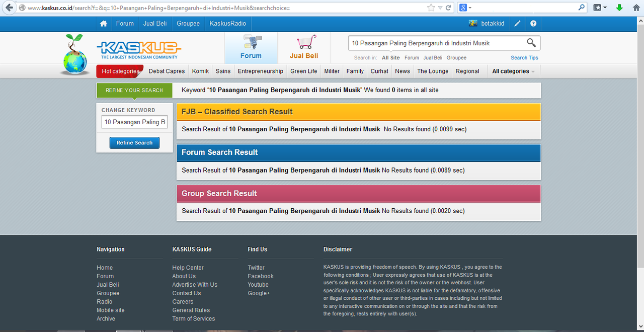Open the Advertise With Us link
The width and height of the screenshot is (644, 332).
(195, 285)
